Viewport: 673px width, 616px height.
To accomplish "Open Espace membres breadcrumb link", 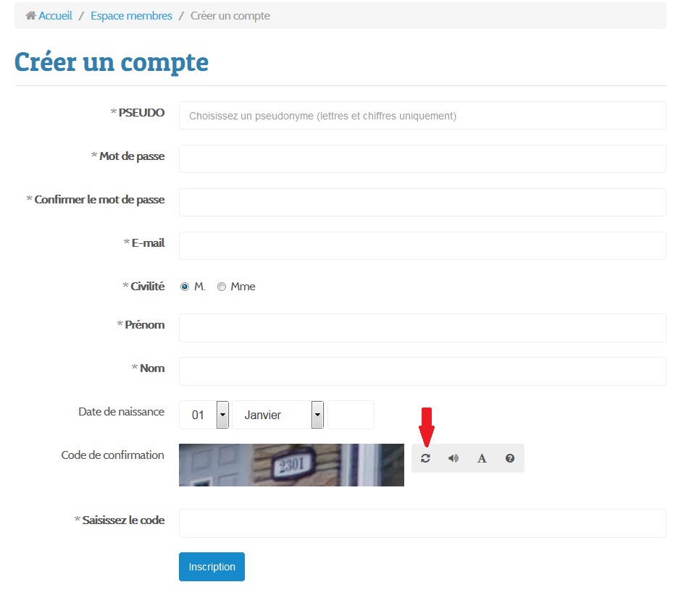I will (131, 16).
